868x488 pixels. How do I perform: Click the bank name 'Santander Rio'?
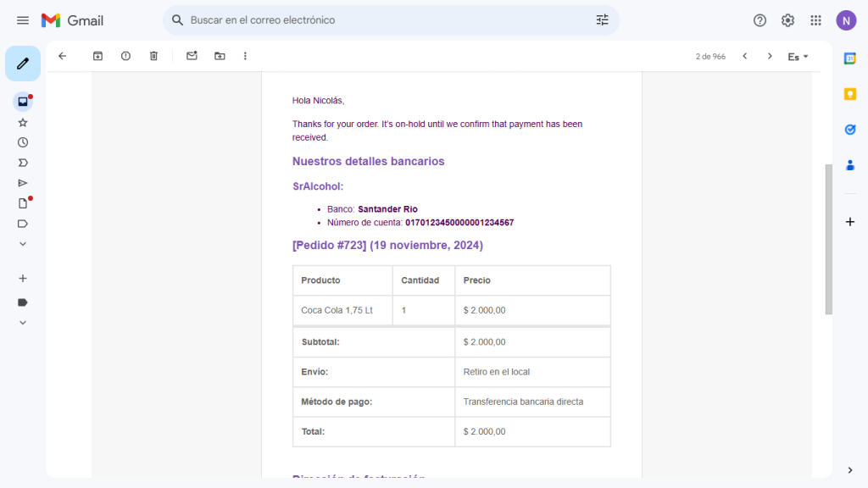pos(387,209)
